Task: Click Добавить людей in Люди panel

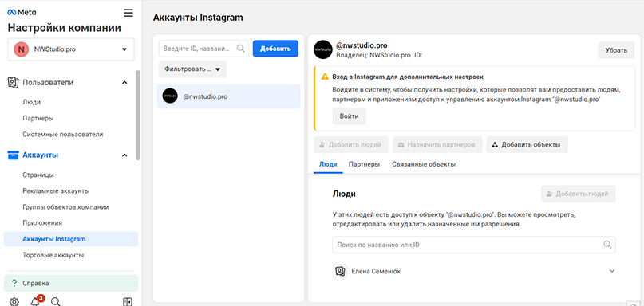Action: click(x=579, y=194)
